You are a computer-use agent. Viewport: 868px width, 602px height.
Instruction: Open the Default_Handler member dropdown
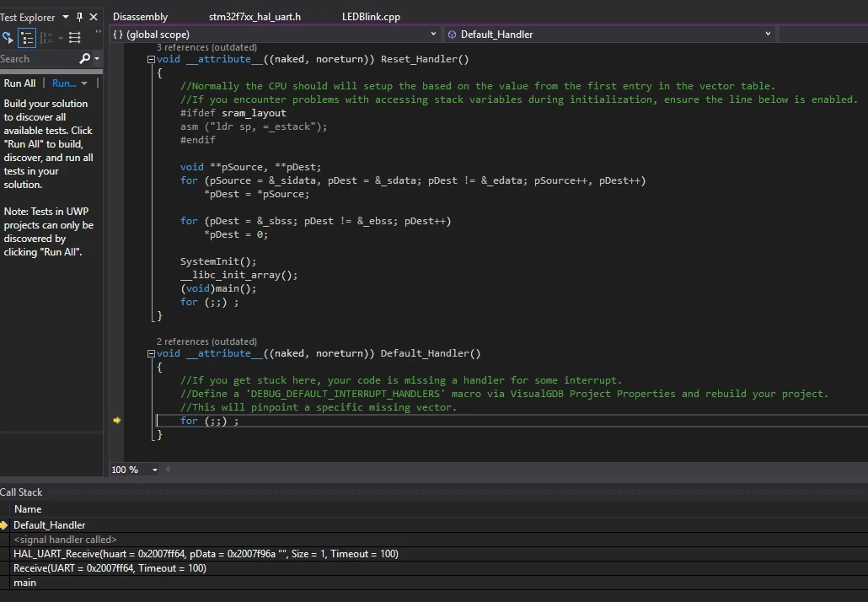609,35
